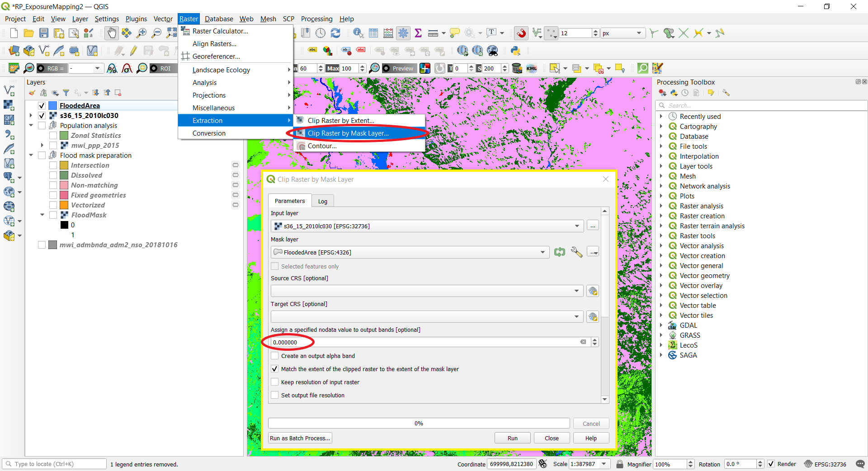Click the 0% progress bar
Screen dimensions: 868x471
[x=418, y=423]
